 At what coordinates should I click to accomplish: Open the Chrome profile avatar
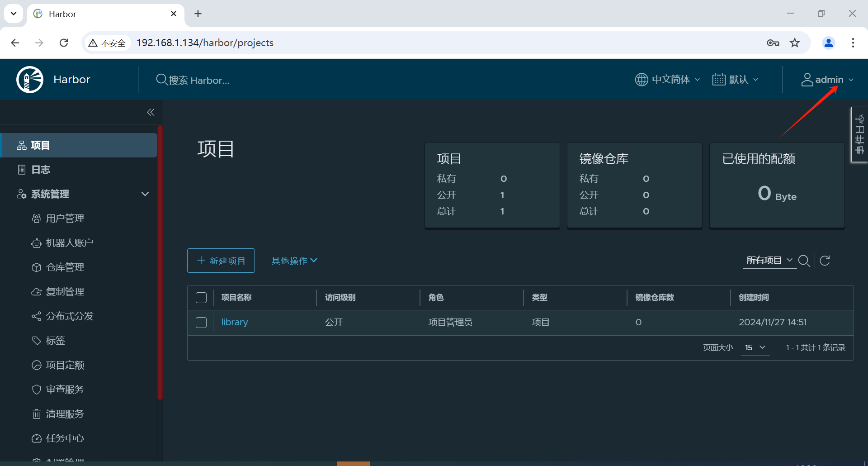click(x=829, y=43)
